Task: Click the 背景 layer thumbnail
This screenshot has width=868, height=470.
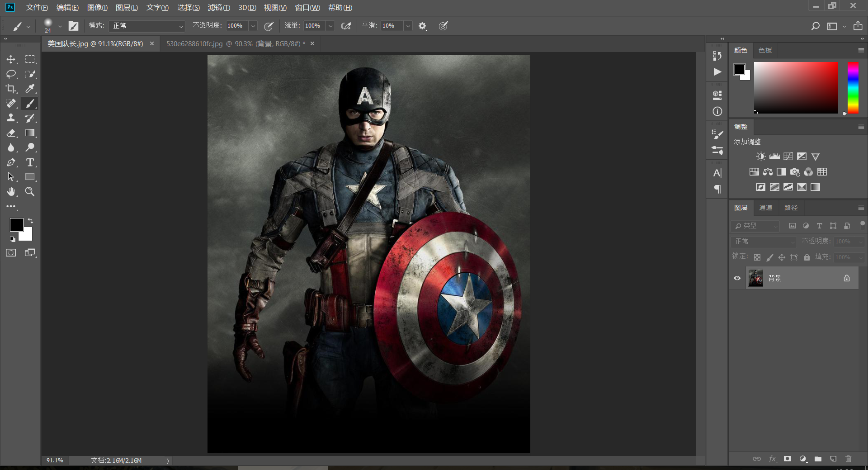Action: coord(755,278)
